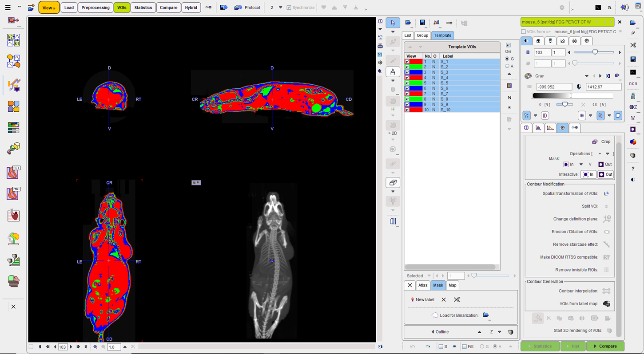Screen dimensions: 644x354
Task: Open the Selected dropdown below VOI list
Action: click(429, 276)
